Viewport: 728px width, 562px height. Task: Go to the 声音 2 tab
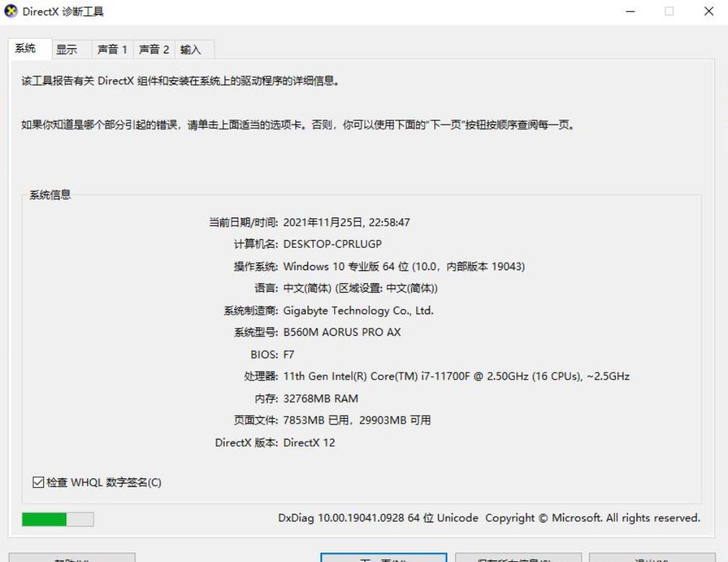point(154,50)
